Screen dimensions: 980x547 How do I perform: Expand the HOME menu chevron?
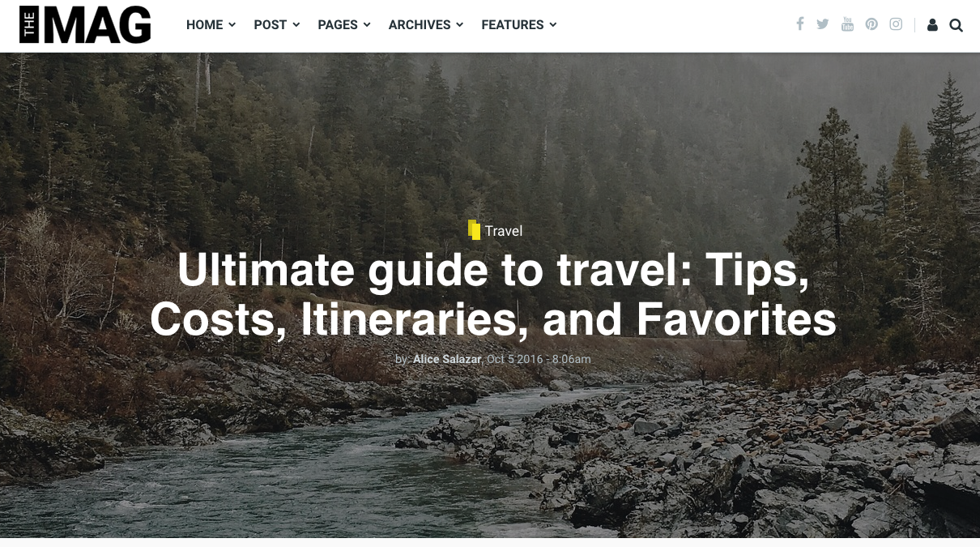[x=232, y=24]
